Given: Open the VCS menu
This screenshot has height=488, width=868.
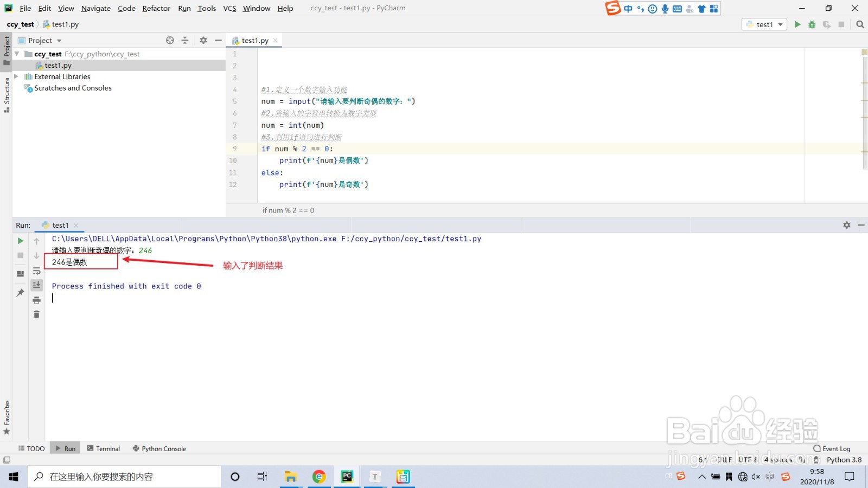Looking at the screenshot, I should pyautogui.click(x=229, y=8).
